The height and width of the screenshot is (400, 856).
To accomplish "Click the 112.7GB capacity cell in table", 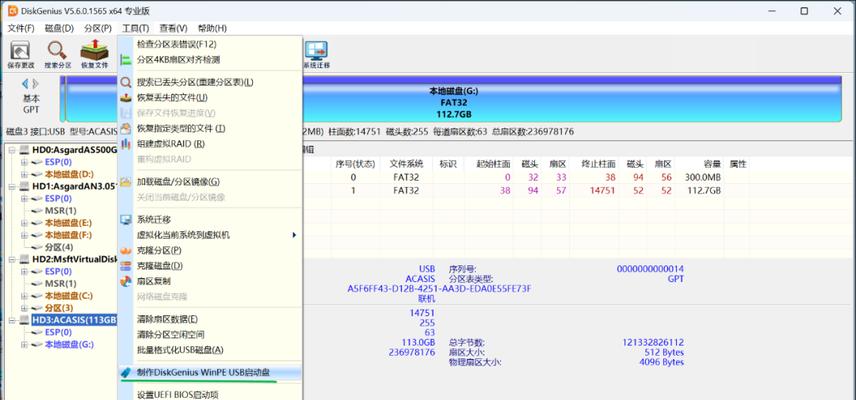I will click(705, 191).
